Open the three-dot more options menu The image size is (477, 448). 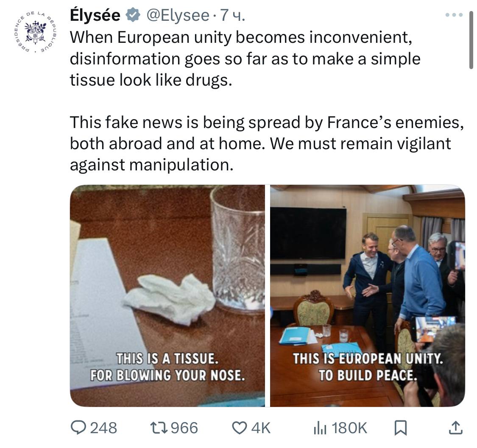(x=455, y=15)
